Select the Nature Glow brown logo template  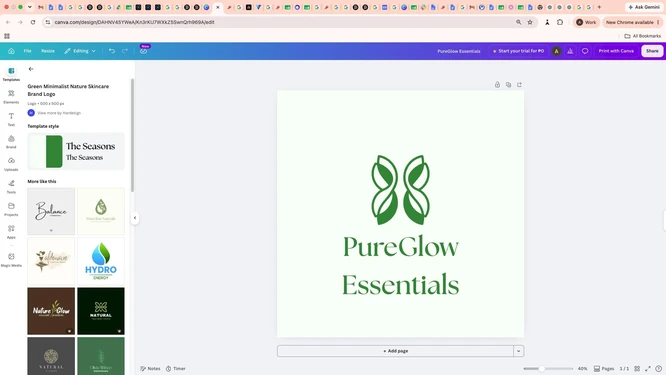51,311
